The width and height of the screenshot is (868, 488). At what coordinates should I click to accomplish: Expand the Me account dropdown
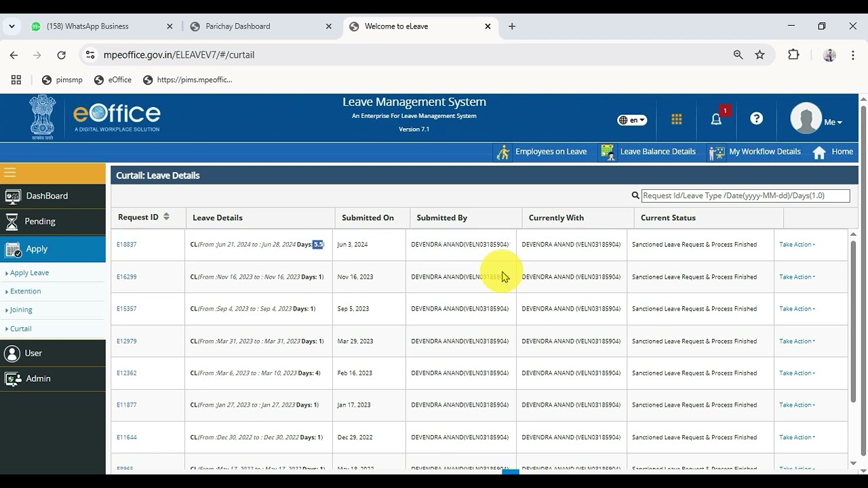[x=833, y=123]
